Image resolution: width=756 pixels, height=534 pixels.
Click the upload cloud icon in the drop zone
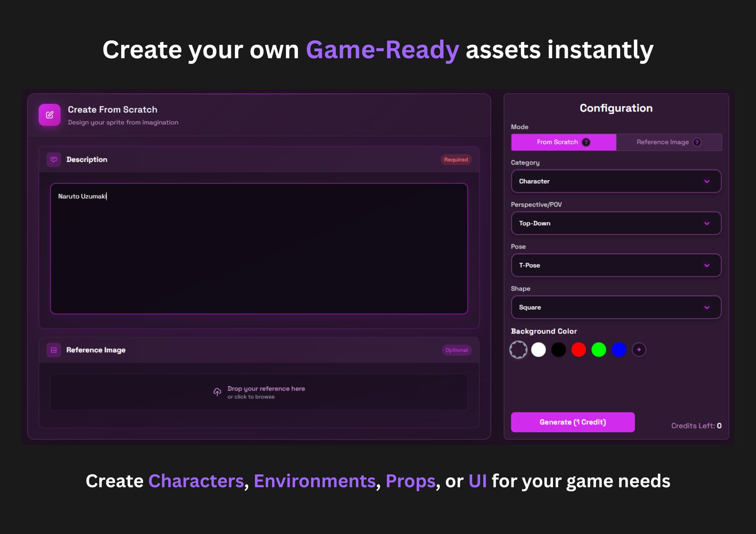click(217, 392)
